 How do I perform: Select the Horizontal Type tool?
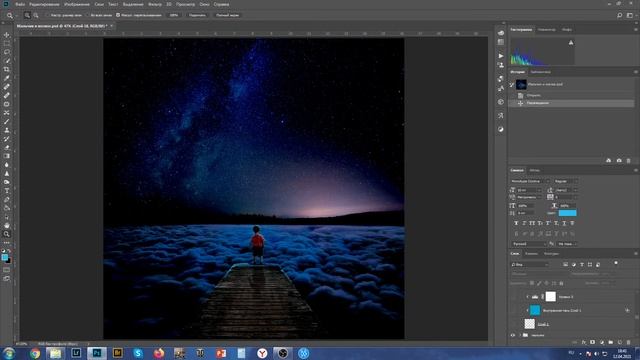coord(7,191)
